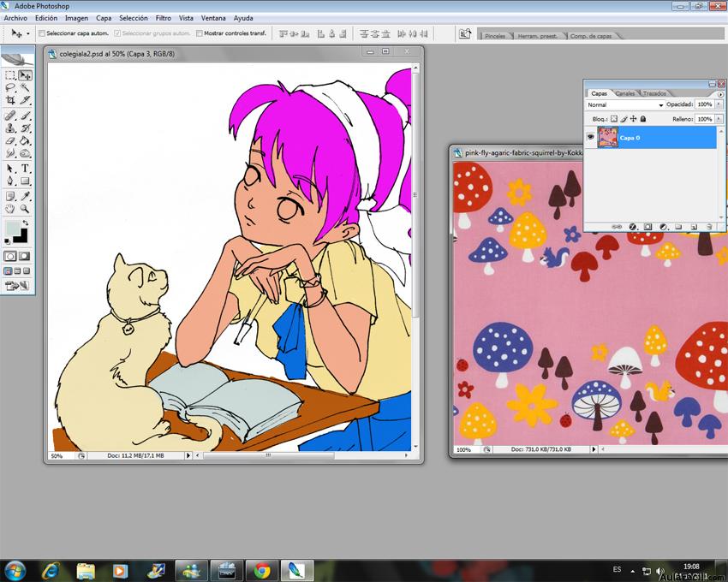Select the Paint Bucket tool

[x=25, y=140]
